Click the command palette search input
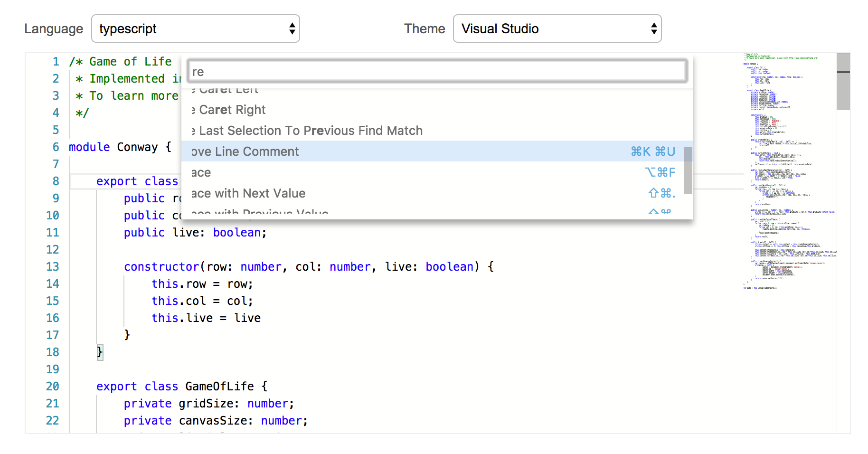The height and width of the screenshot is (454, 868). click(437, 71)
